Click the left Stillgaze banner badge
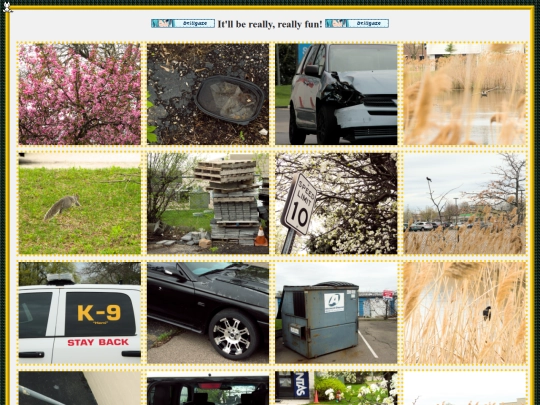This screenshot has width=540, height=405. 183,23
